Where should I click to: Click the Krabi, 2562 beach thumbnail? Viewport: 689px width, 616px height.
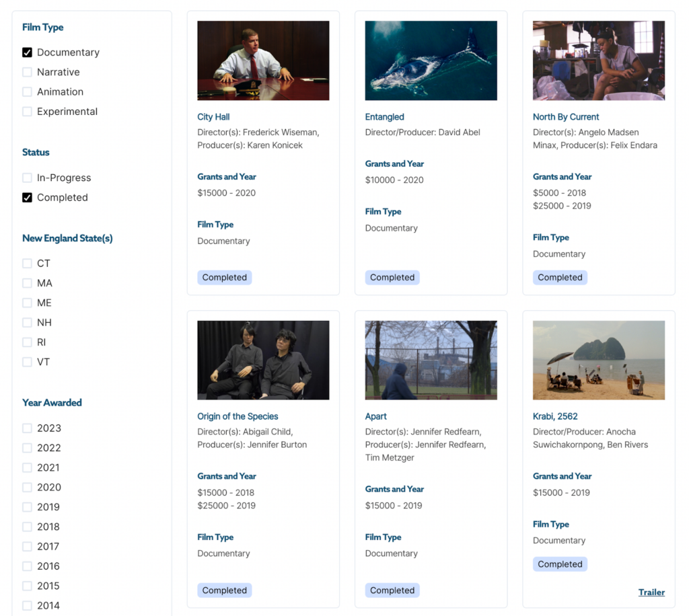pyautogui.click(x=598, y=360)
